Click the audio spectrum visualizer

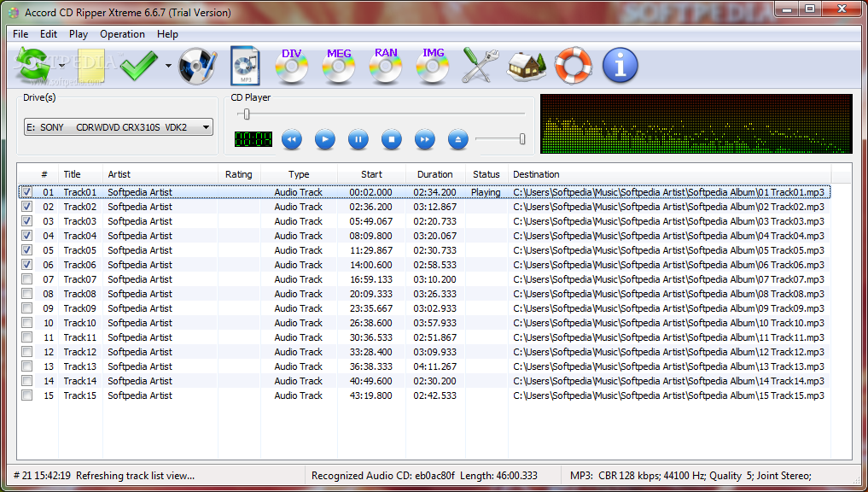[x=696, y=124]
